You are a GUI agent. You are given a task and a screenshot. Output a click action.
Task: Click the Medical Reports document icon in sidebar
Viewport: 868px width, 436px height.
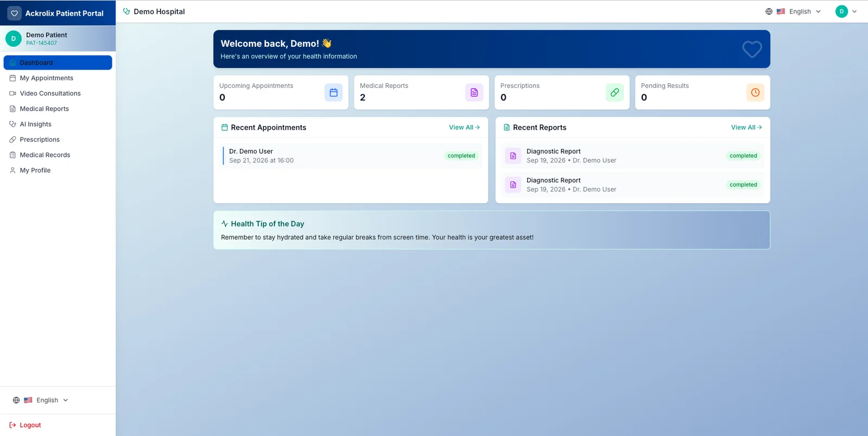[12, 109]
